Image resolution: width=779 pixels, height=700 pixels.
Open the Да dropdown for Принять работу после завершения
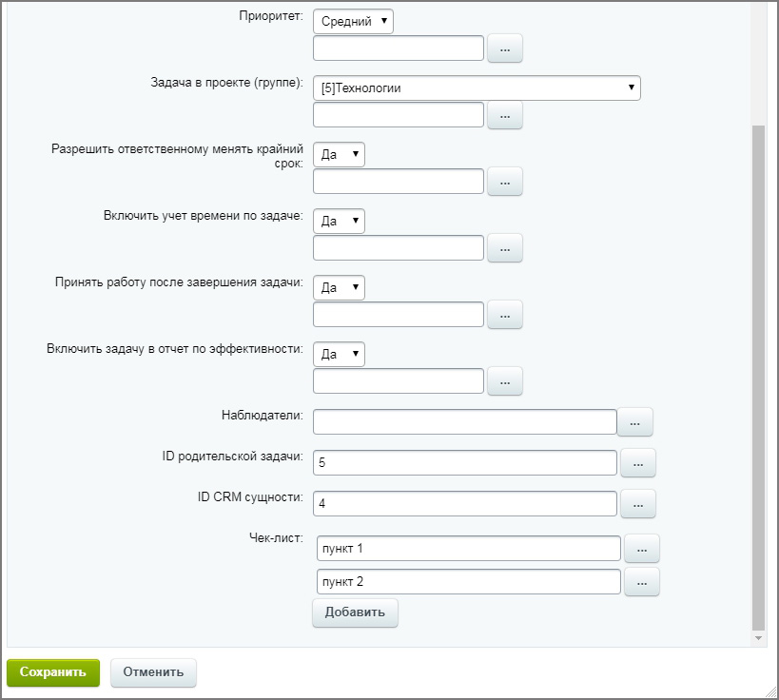[x=339, y=287]
